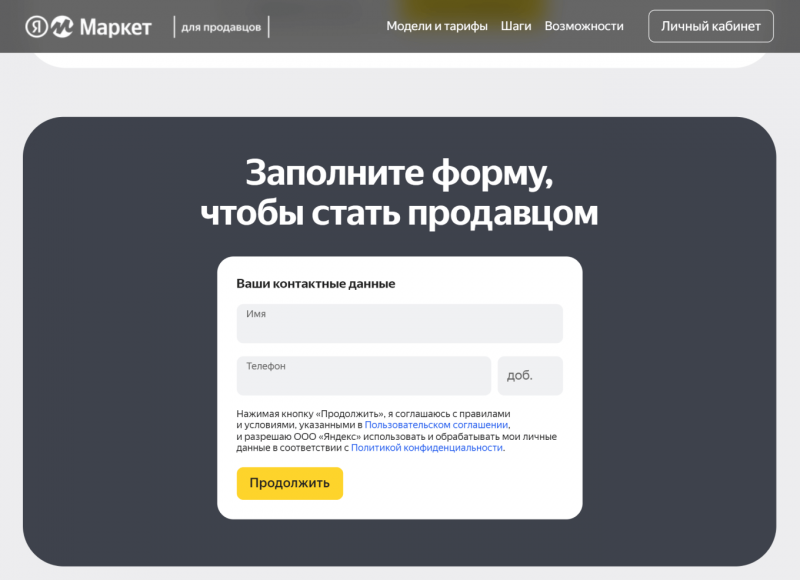The width and height of the screenshot is (800, 580).
Task: Open "Личный кабинет"
Action: click(711, 26)
